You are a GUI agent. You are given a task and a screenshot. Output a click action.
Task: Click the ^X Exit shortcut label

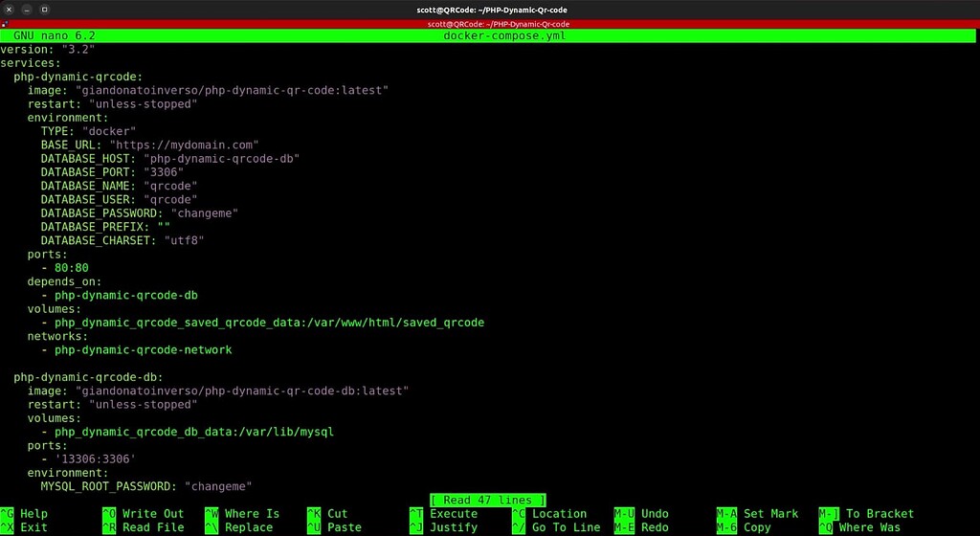[x=25, y=527]
